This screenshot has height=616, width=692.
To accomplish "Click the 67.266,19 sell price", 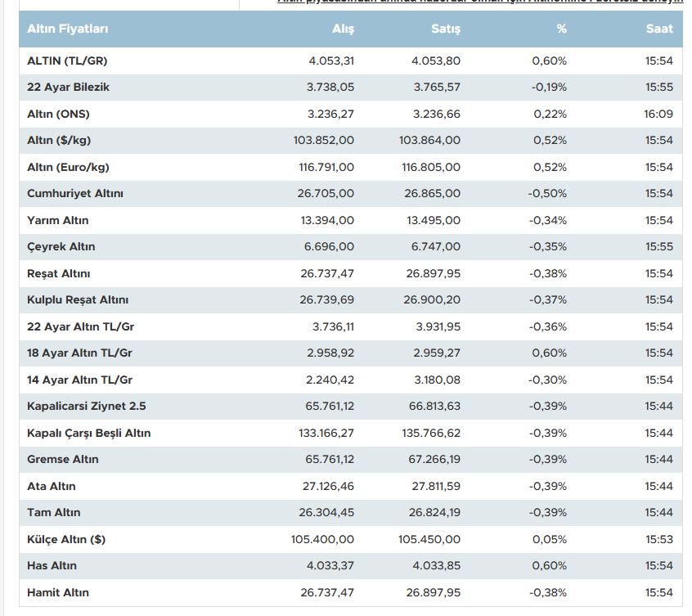I will [434, 460].
